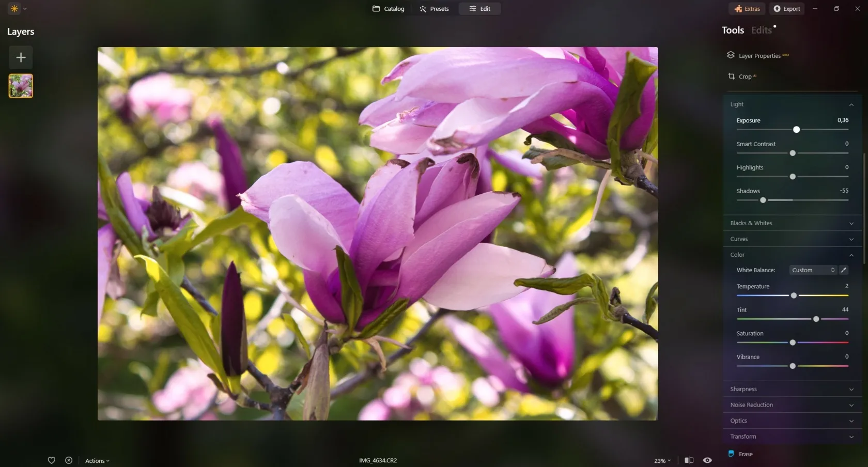Select the Erase tool

click(745, 454)
